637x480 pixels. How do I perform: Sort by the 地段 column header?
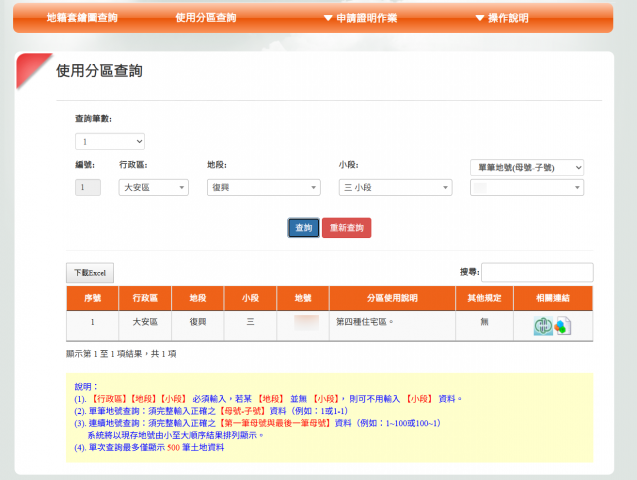pyautogui.click(x=197, y=298)
